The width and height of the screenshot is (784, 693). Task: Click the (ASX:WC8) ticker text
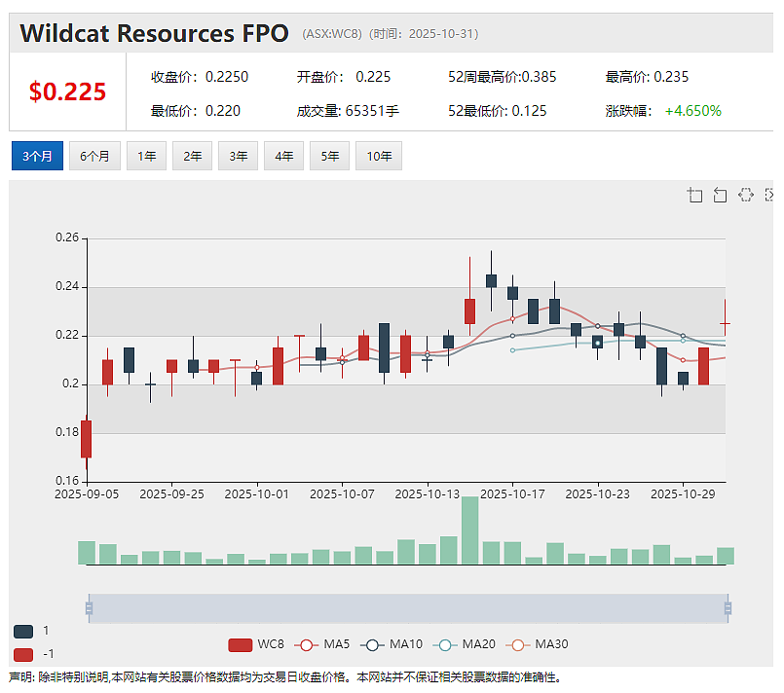click(332, 34)
